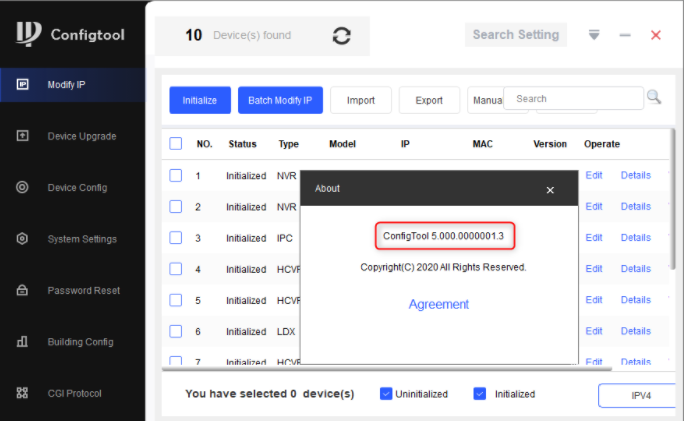Click the Version column header
The height and width of the screenshot is (421, 684).
(x=550, y=144)
